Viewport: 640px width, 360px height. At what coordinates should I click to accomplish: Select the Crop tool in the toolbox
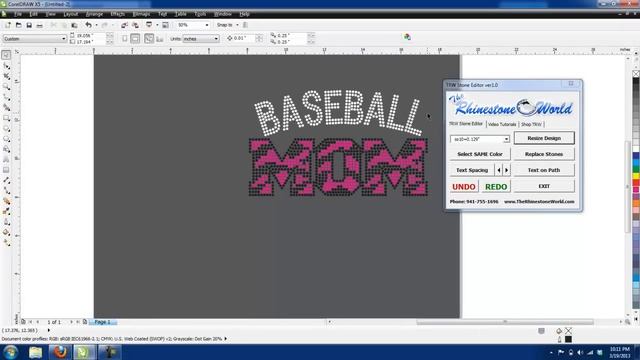[6, 76]
